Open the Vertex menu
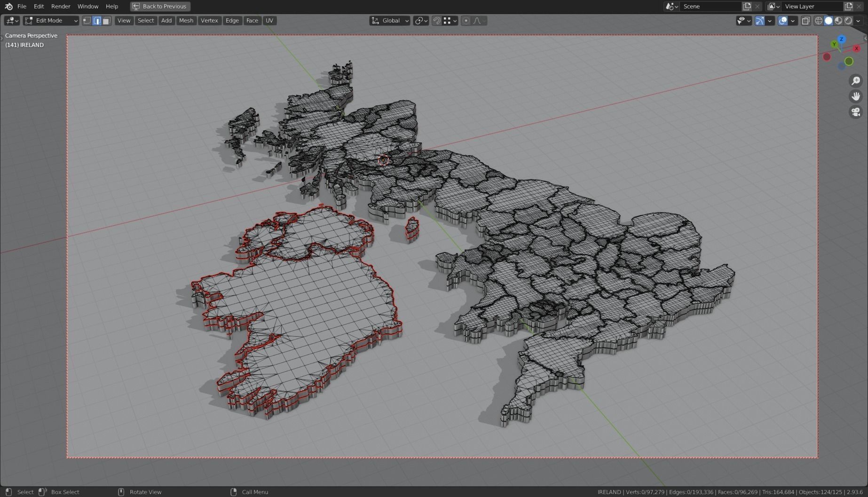 [x=209, y=20]
